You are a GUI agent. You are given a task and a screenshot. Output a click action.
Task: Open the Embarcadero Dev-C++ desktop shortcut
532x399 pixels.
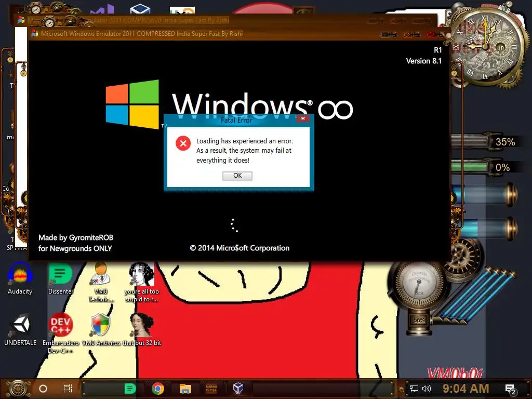(60, 332)
